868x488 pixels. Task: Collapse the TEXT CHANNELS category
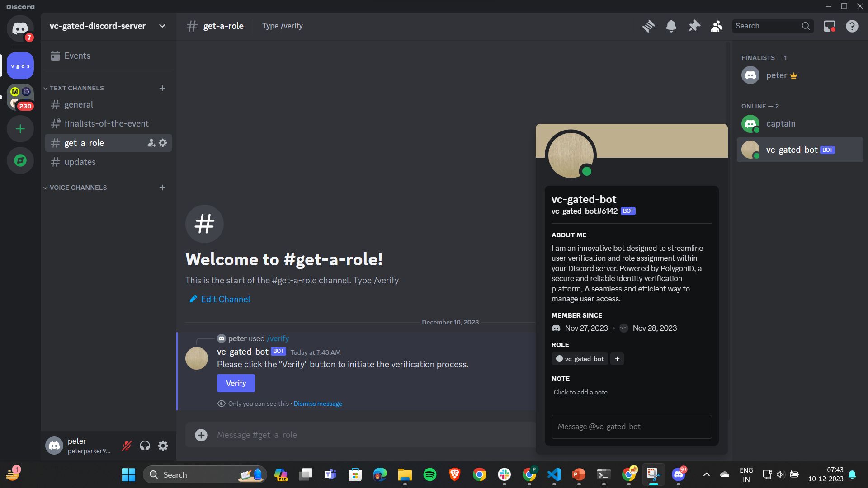74,88
